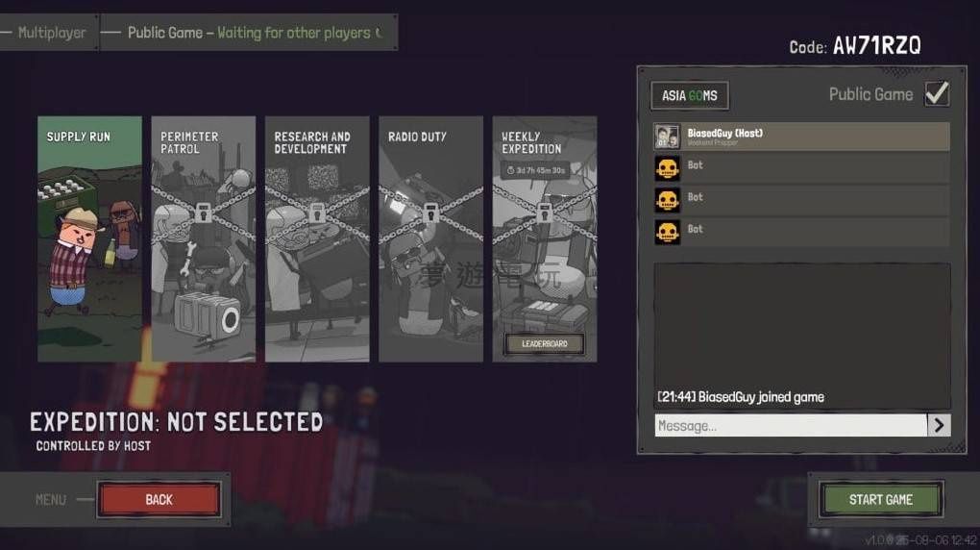980x550 pixels.
Task: Send chat message with arrow icon
Action: [939, 426]
